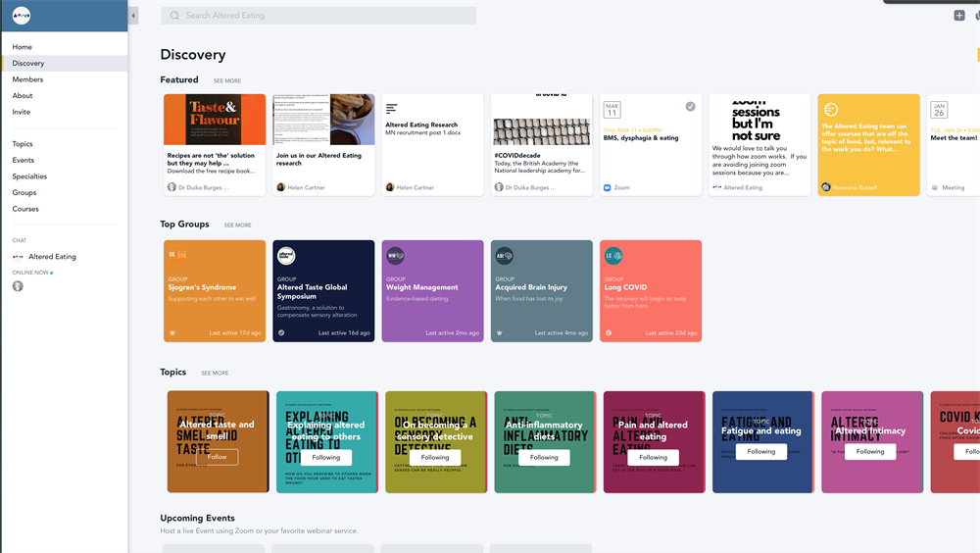The width and height of the screenshot is (980, 553).
Task: Open Altered Taste Global Symposium group
Action: click(323, 291)
